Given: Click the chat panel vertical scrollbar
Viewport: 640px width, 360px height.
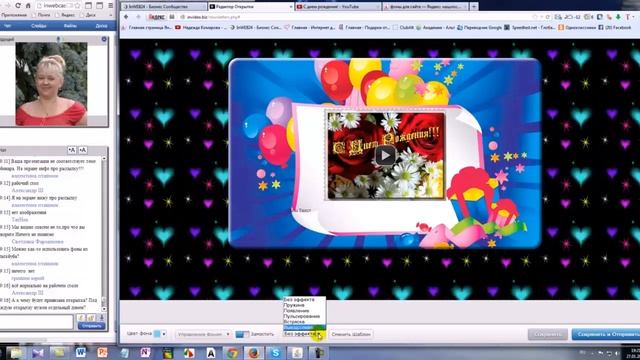Looking at the screenshot, I should tap(104, 234).
